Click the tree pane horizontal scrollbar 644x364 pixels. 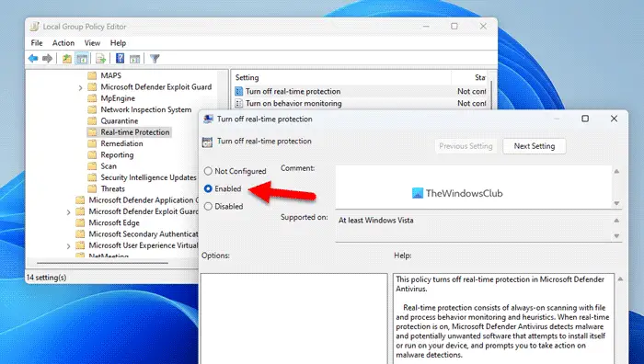click(102, 263)
